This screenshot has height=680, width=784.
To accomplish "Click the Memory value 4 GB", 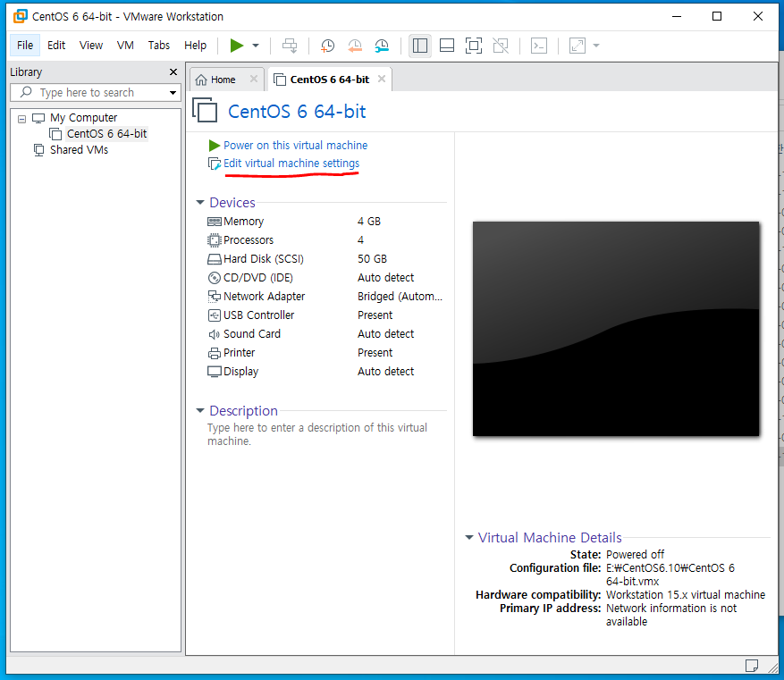I will coord(369,222).
